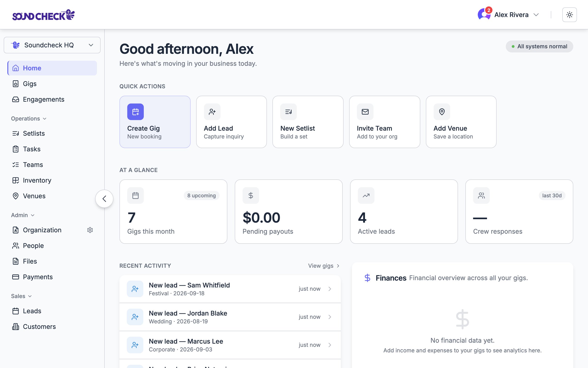Click the '8 upcoming' badge

tap(201, 195)
